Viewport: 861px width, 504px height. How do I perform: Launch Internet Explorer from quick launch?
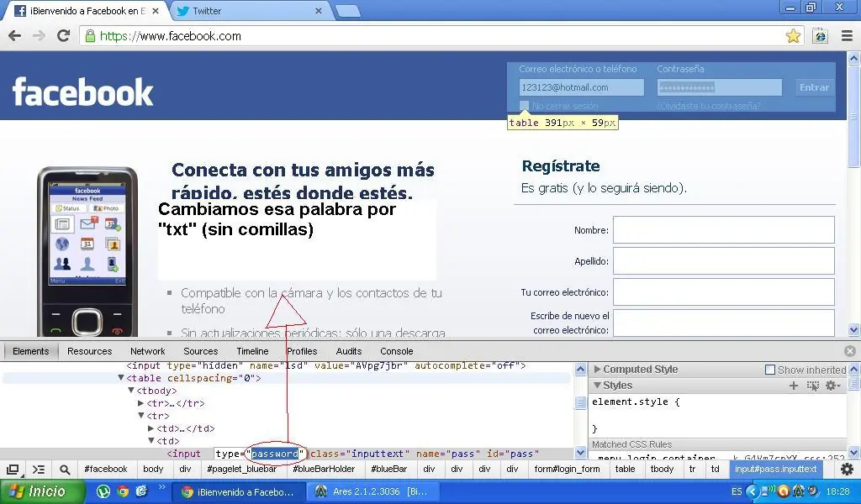[x=141, y=491]
